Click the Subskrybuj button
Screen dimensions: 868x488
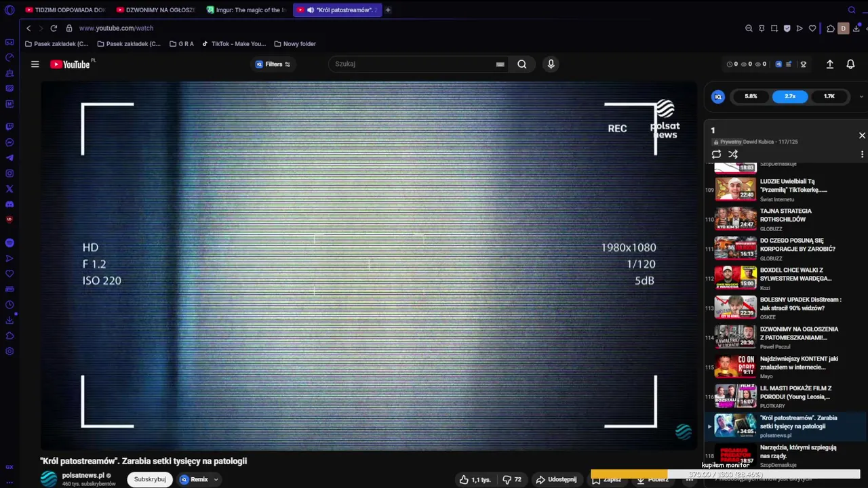click(x=150, y=479)
